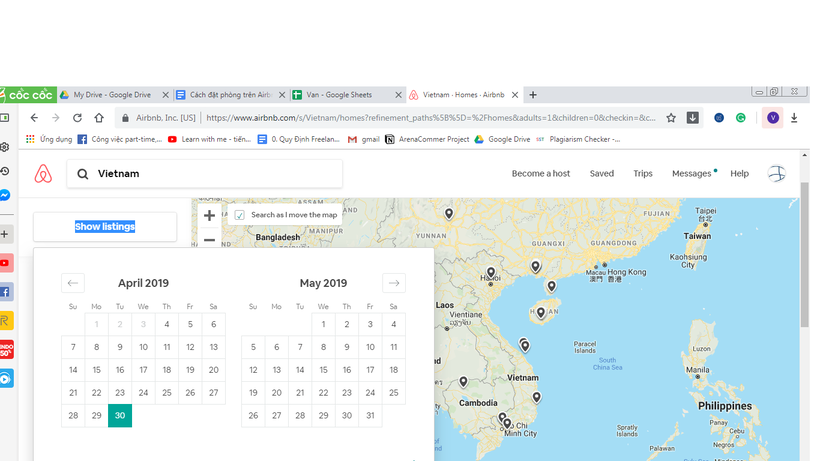820x461 pixels.
Task: Open the Trips menu item
Action: [643, 174]
